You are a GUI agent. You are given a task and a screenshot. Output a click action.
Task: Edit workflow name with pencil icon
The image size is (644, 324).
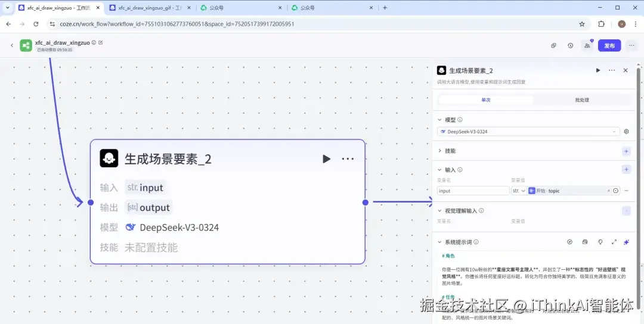pos(101,43)
